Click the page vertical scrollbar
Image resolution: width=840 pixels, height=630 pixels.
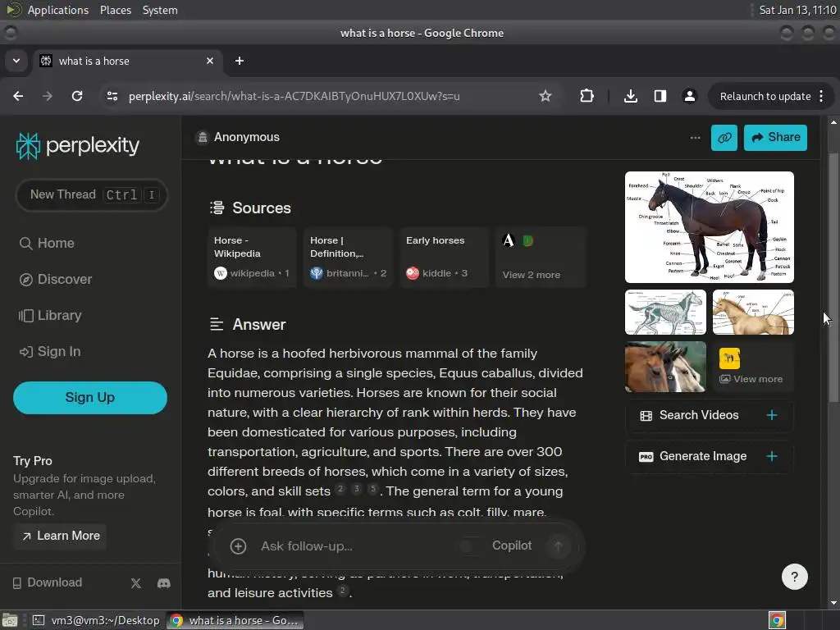(833, 279)
